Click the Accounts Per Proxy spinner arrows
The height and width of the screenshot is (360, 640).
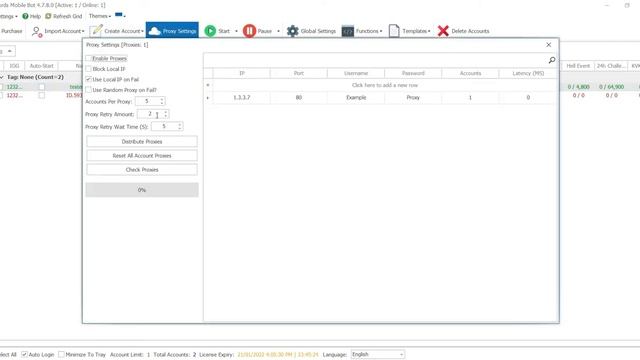point(162,101)
